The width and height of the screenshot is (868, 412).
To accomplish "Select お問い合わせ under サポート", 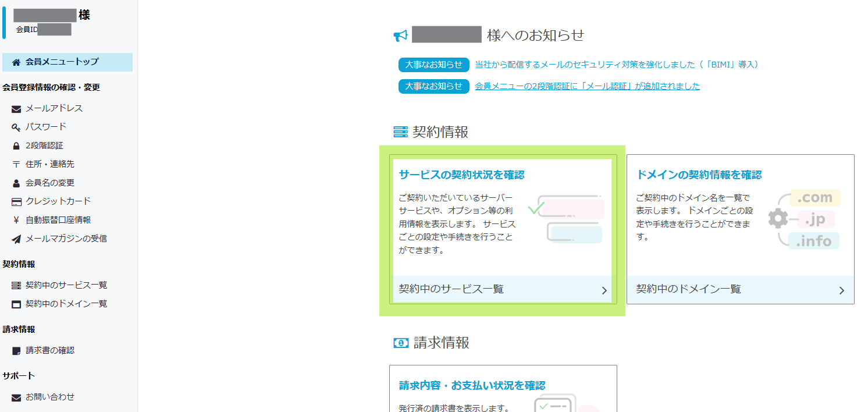I will (49, 397).
